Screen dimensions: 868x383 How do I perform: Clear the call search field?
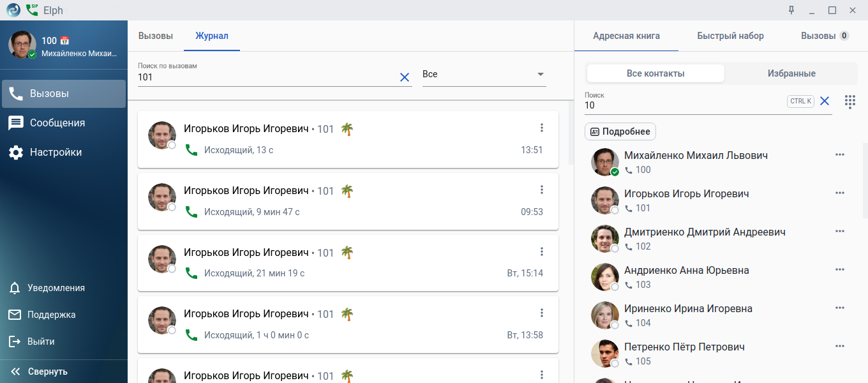(404, 77)
